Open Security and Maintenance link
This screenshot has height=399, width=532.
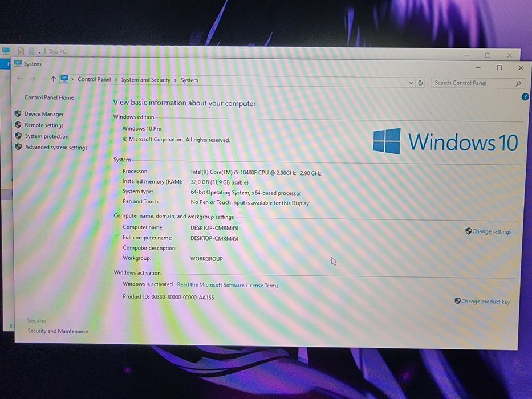[58, 331]
